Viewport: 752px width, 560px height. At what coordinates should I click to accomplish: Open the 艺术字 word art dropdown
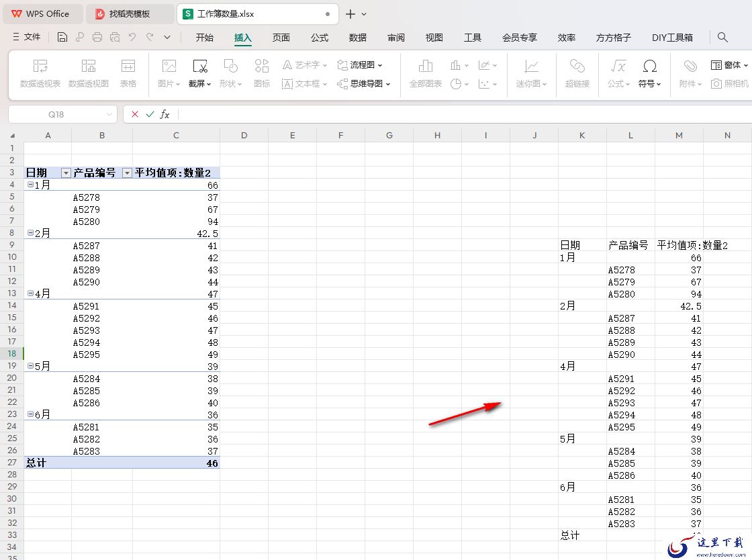305,64
